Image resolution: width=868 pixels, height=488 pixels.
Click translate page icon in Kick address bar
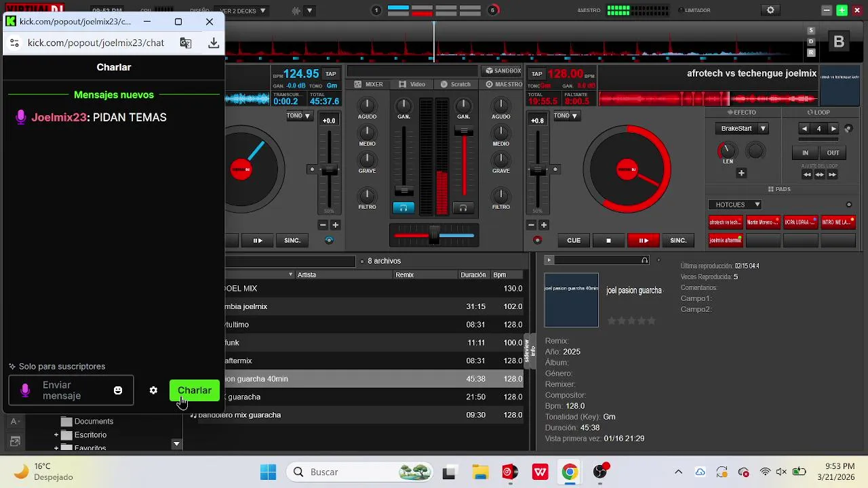coord(186,43)
